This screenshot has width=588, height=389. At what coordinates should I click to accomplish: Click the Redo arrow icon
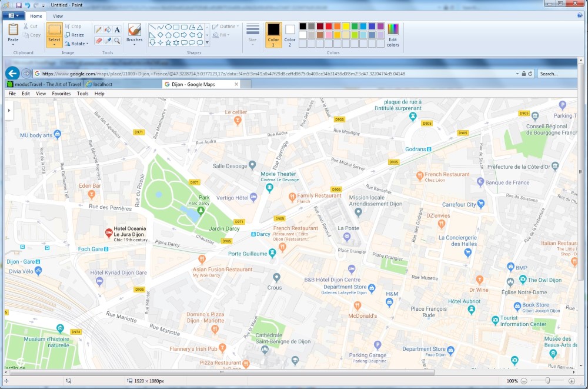(36, 5)
